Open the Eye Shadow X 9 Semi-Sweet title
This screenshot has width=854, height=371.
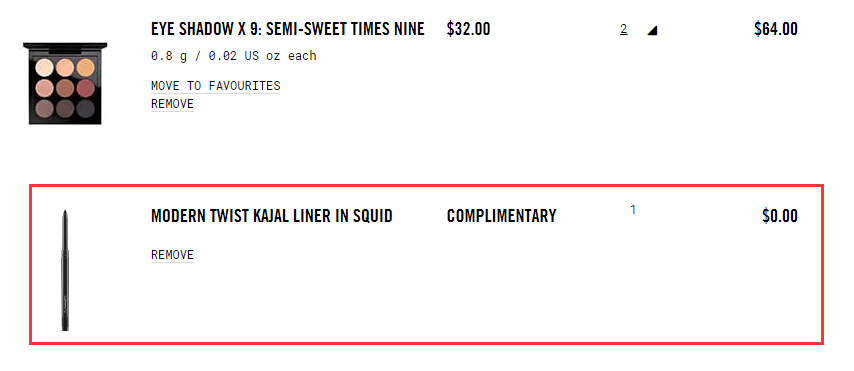[288, 29]
